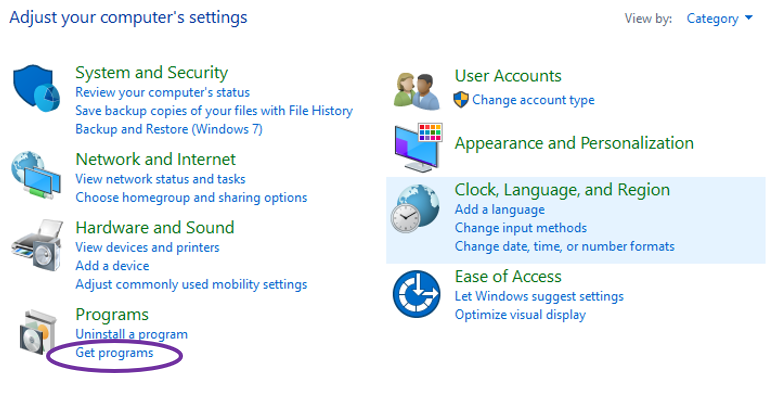This screenshot has height=406, width=771.
Task: Open Backup and Restore (Windows 7)
Action: [168, 129]
